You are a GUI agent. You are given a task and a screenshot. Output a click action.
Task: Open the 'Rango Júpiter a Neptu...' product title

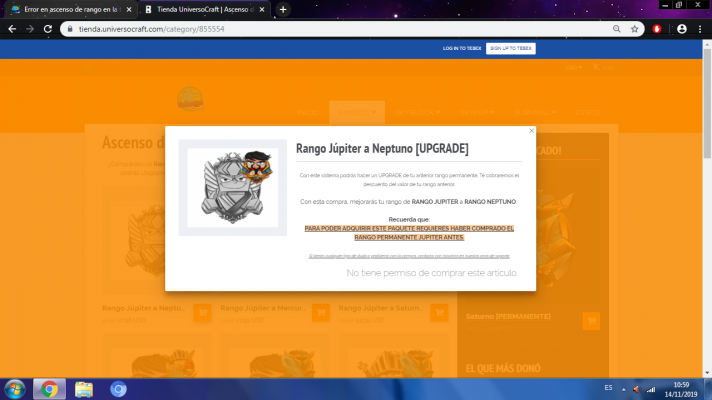(x=143, y=308)
